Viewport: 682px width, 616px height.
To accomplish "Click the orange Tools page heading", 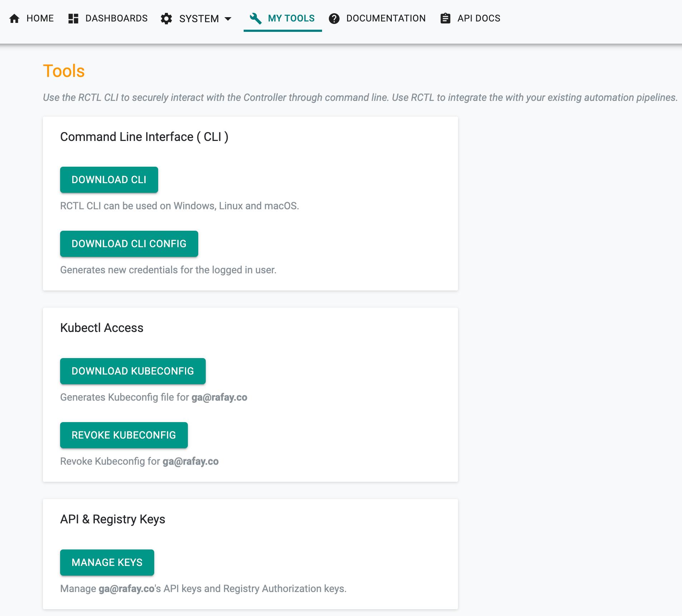I will (64, 71).
